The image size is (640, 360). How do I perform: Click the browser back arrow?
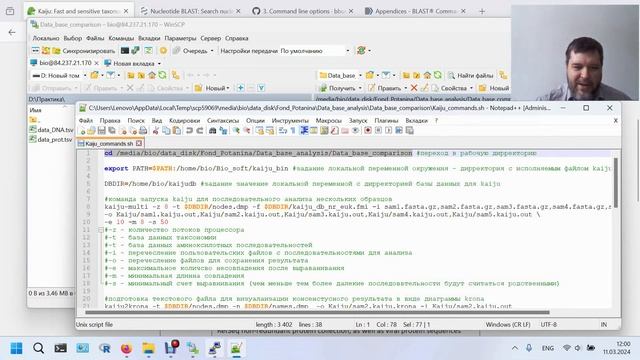coord(12,32)
